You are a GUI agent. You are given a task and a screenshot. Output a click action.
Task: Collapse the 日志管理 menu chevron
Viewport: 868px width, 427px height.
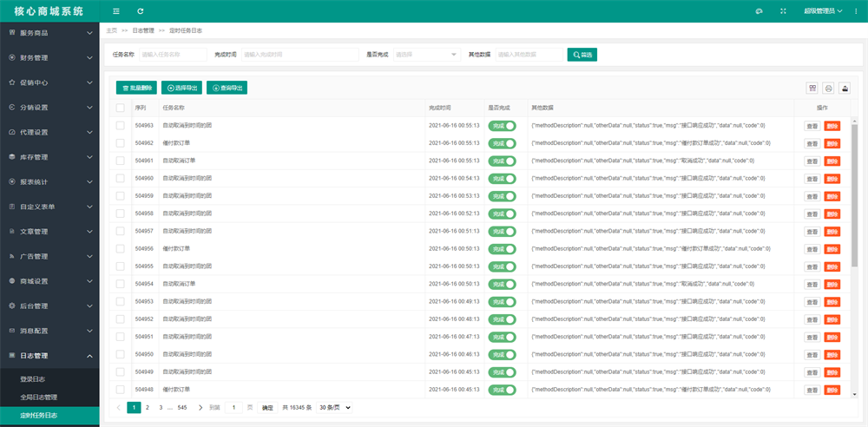(x=89, y=356)
